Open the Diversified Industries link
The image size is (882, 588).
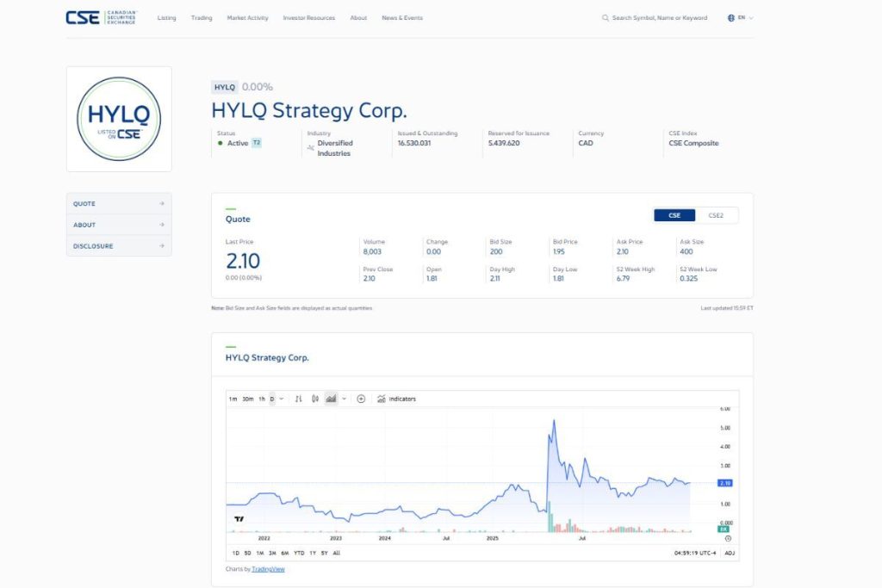(334, 148)
